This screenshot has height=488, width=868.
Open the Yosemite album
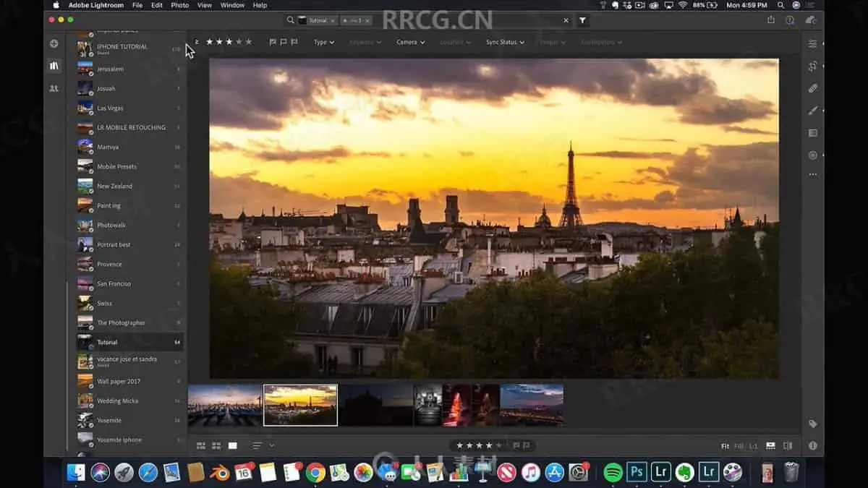click(109, 420)
